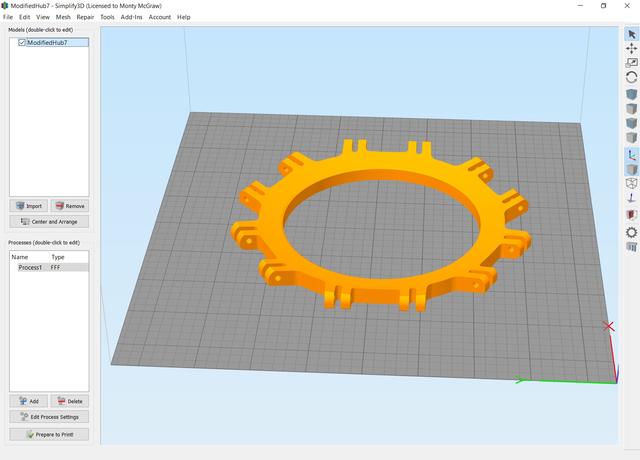Maximize the Simplify3D window
The image size is (640, 460).
[604, 6]
